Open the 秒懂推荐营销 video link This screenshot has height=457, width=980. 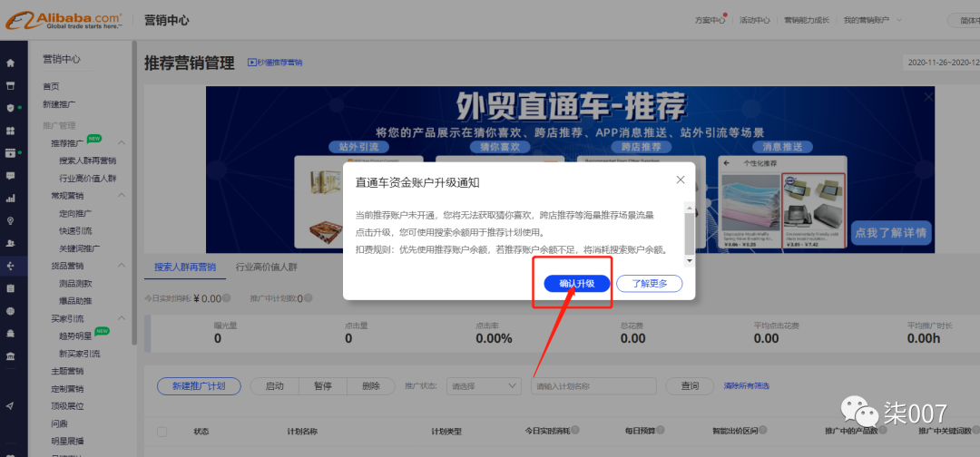[275, 63]
